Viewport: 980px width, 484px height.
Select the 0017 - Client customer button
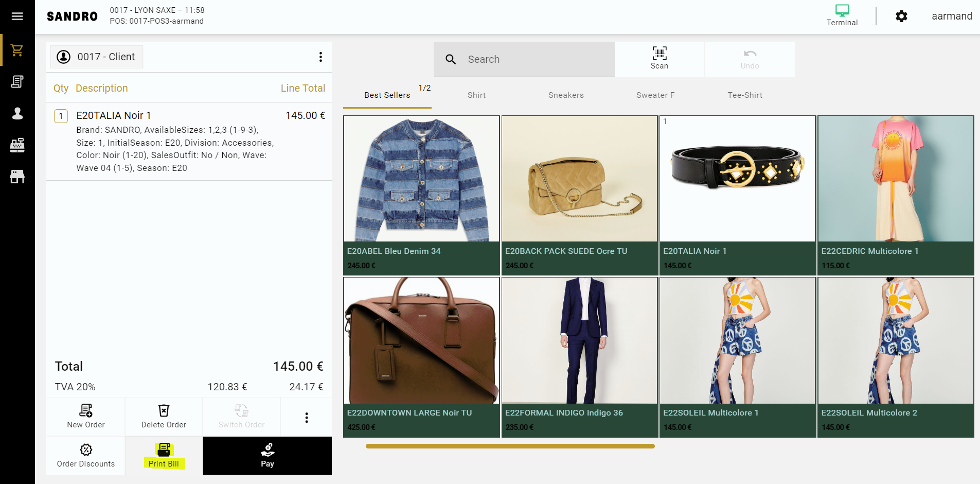(97, 57)
